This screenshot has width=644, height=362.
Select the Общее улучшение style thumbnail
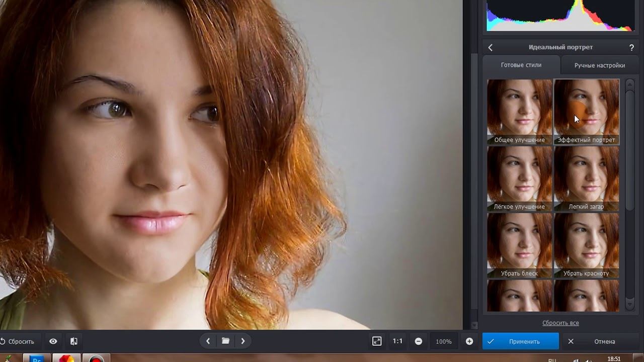tap(520, 112)
